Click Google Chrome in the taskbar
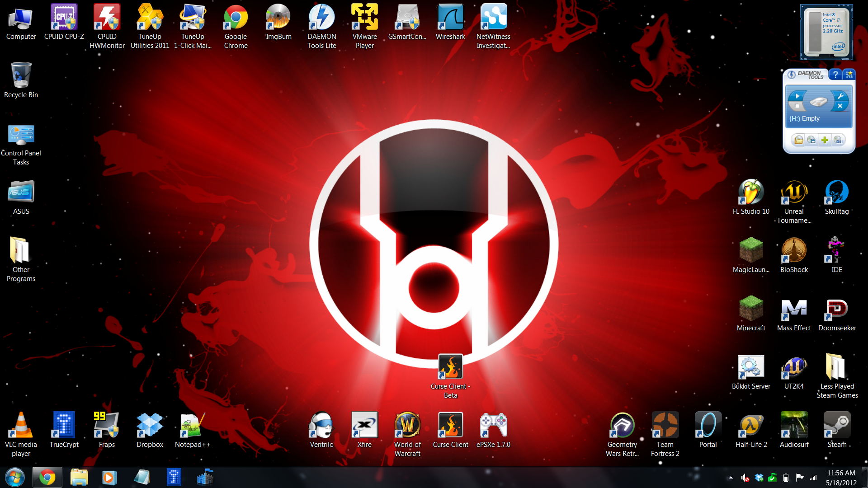 [x=47, y=477]
